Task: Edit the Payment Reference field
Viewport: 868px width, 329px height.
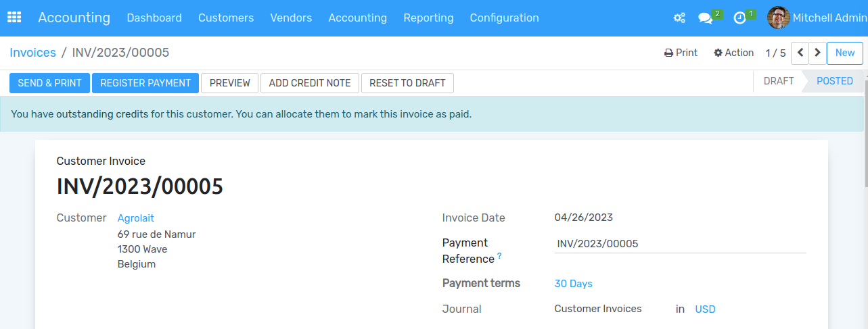Action: point(680,244)
